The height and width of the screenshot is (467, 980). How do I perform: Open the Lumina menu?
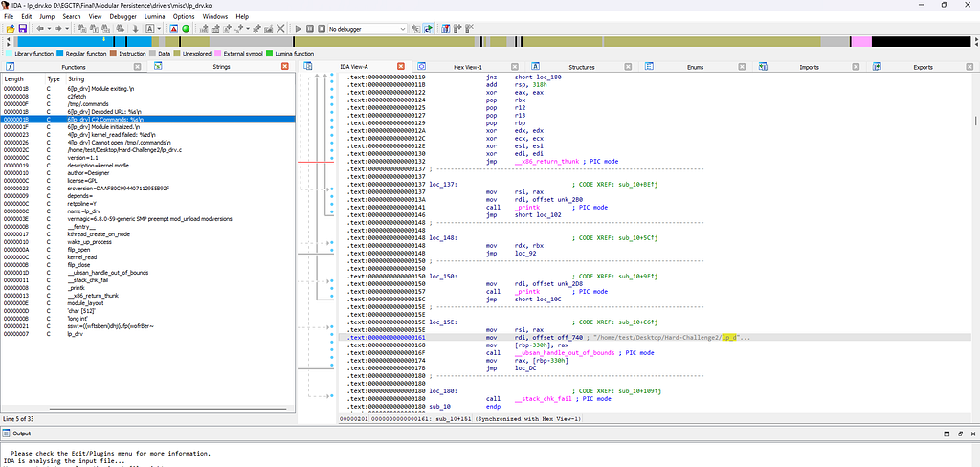point(154,16)
